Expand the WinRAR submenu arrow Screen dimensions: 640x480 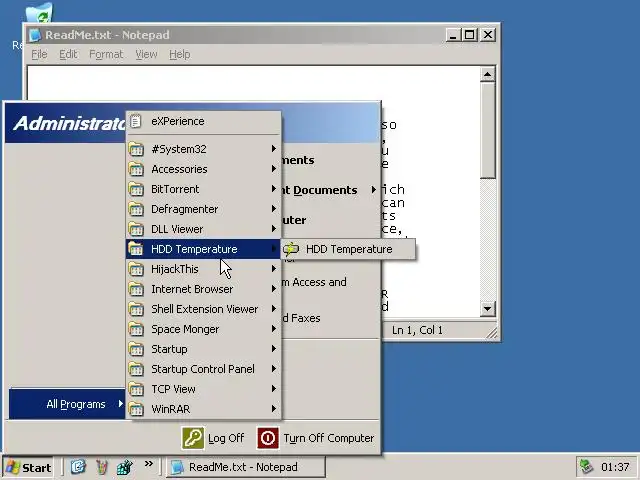click(274, 409)
